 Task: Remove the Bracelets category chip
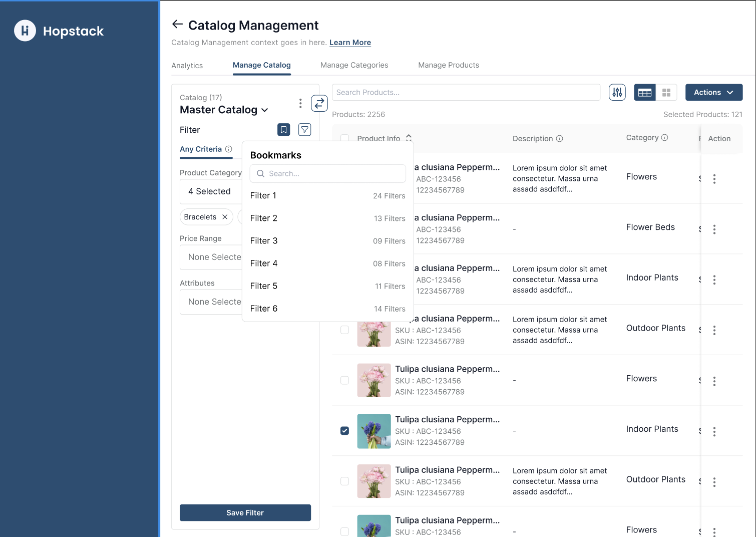click(x=225, y=217)
